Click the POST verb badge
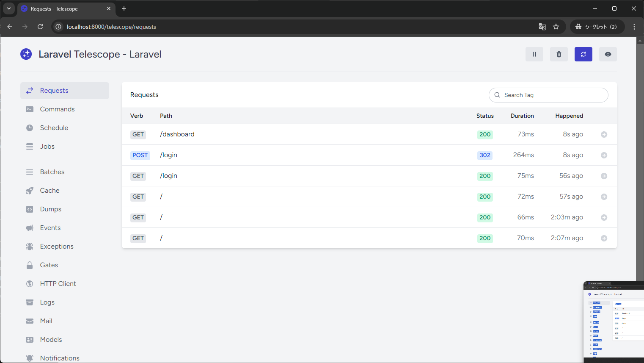 (x=140, y=155)
